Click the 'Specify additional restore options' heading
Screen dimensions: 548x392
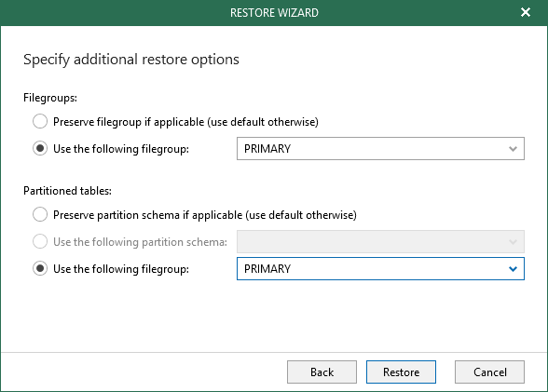[131, 60]
